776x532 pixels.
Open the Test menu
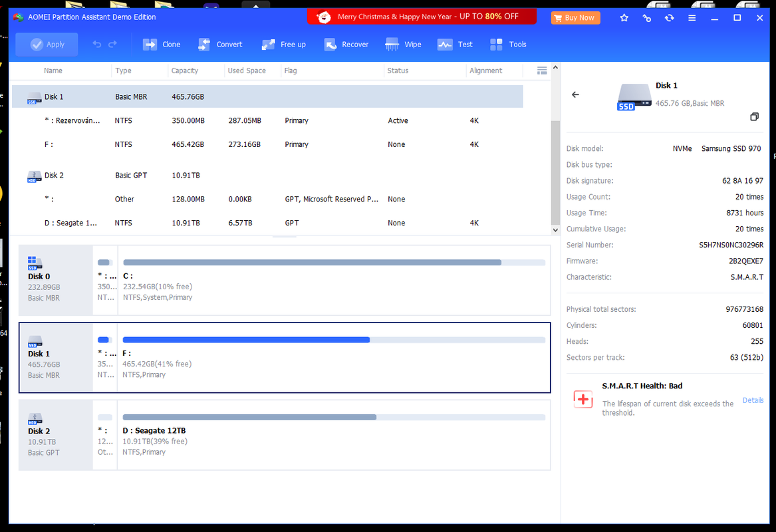click(x=455, y=45)
